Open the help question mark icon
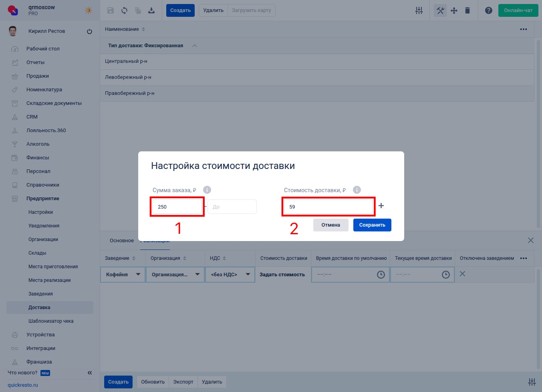 pyautogui.click(x=488, y=10)
